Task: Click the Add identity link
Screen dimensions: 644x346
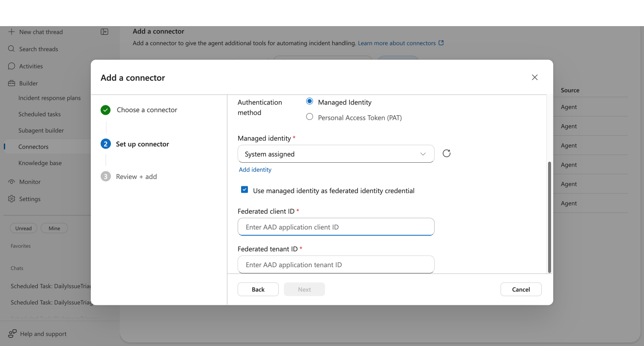Action: pyautogui.click(x=255, y=170)
